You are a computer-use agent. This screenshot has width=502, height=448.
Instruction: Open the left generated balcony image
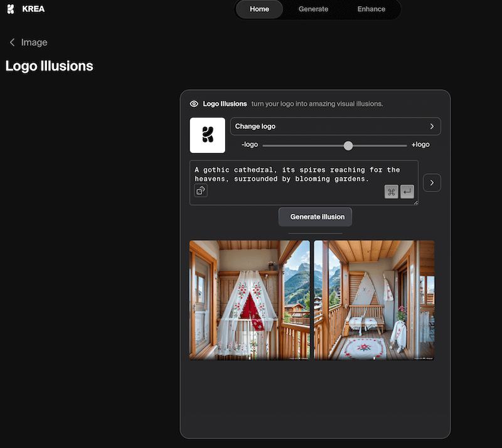250,300
